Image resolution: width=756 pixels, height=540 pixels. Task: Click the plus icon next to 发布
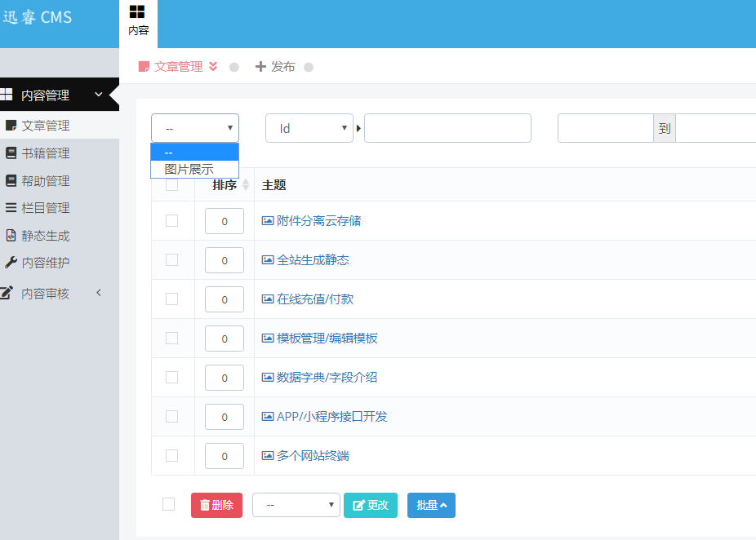click(x=260, y=66)
